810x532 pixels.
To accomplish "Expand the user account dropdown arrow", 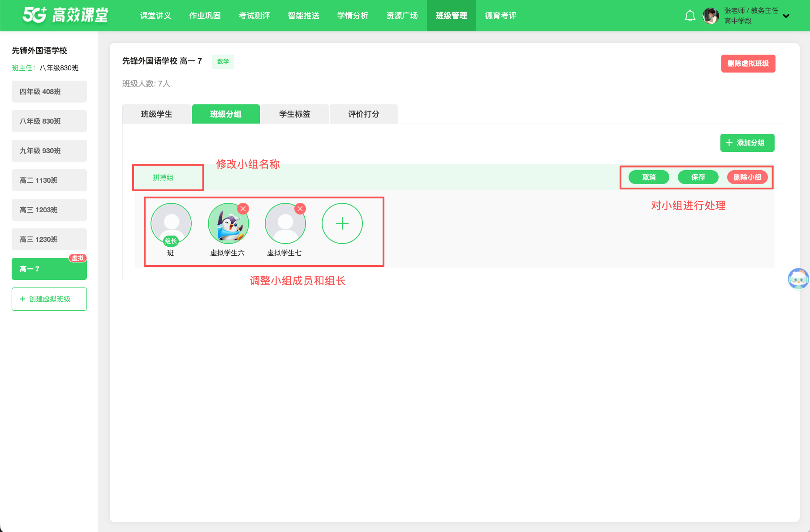I will [x=786, y=16].
